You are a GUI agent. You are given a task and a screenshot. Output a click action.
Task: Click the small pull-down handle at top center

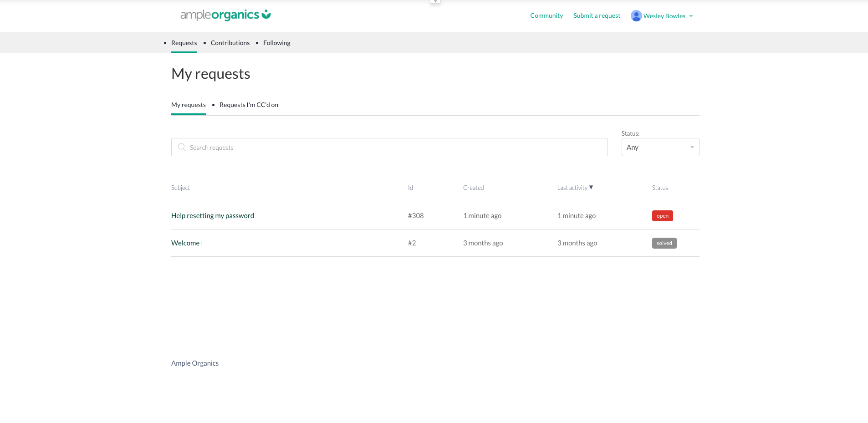coord(435,2)
